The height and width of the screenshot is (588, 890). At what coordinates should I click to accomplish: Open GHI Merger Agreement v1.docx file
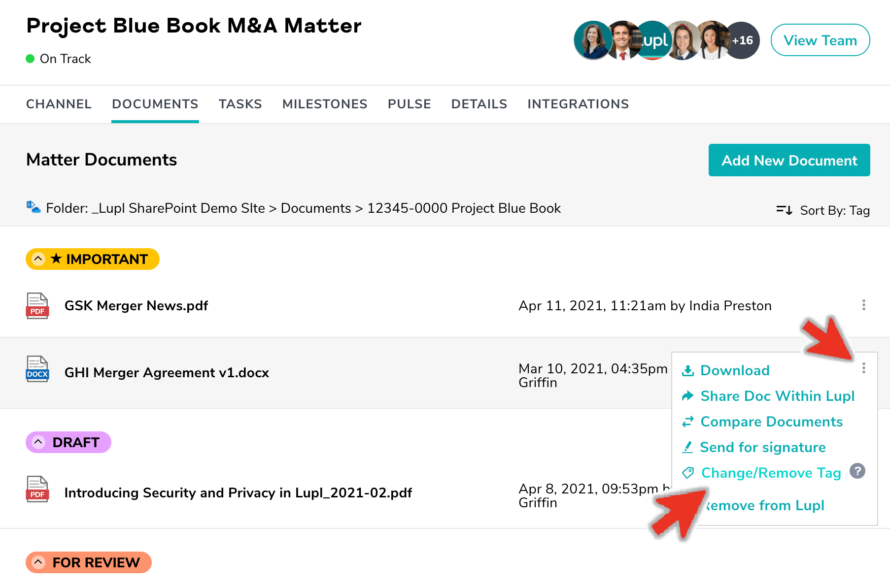[167, 373]
